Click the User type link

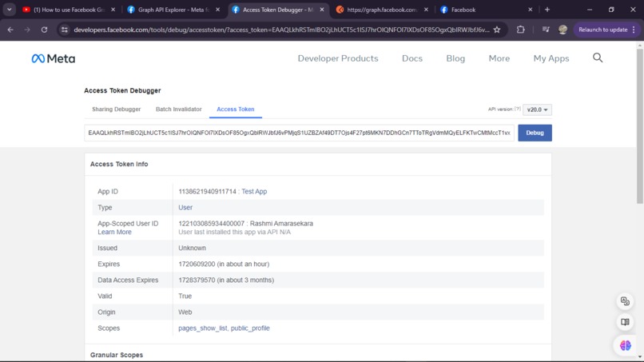pyautogui.click(x=185, y=208)
